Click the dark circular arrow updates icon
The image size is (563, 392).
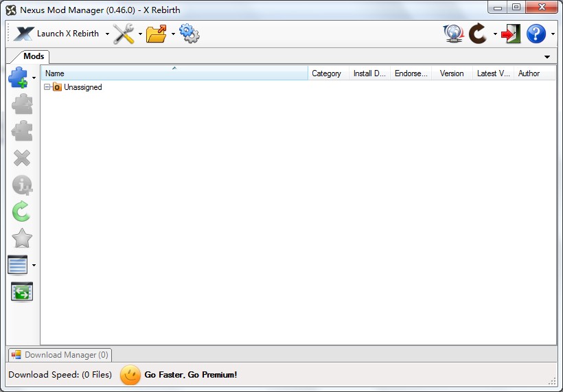click(479, 34)
